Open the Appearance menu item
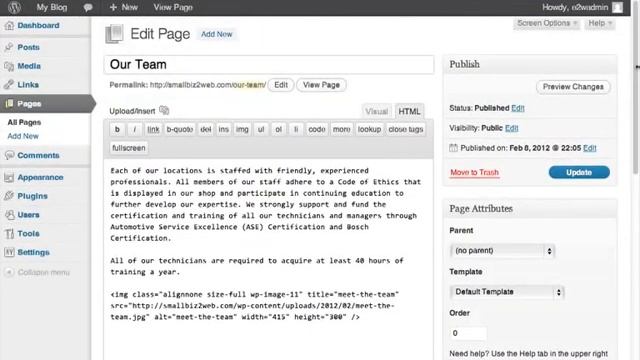640x360 pixels. 40,177
